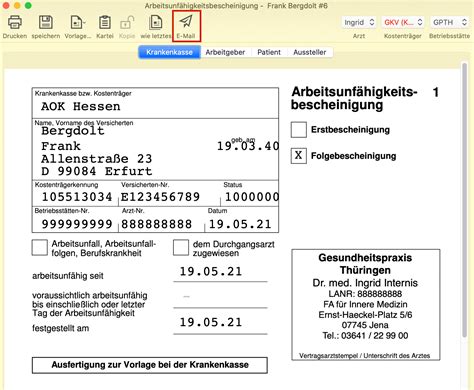Click the 'D 99084 Erfurt' address line
The image size is (474, 390).
pos(97,171)
